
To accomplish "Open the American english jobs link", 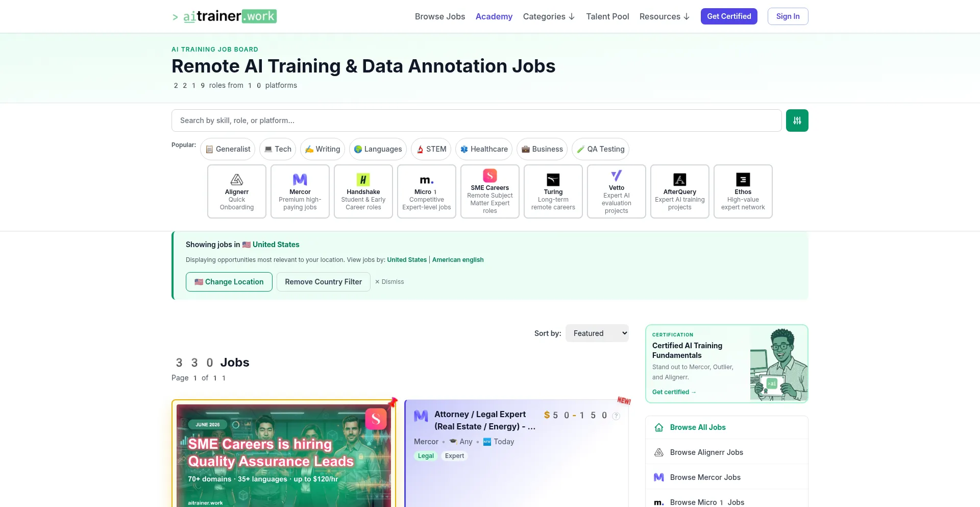I will pyautogui.click(x=458, y=260).
